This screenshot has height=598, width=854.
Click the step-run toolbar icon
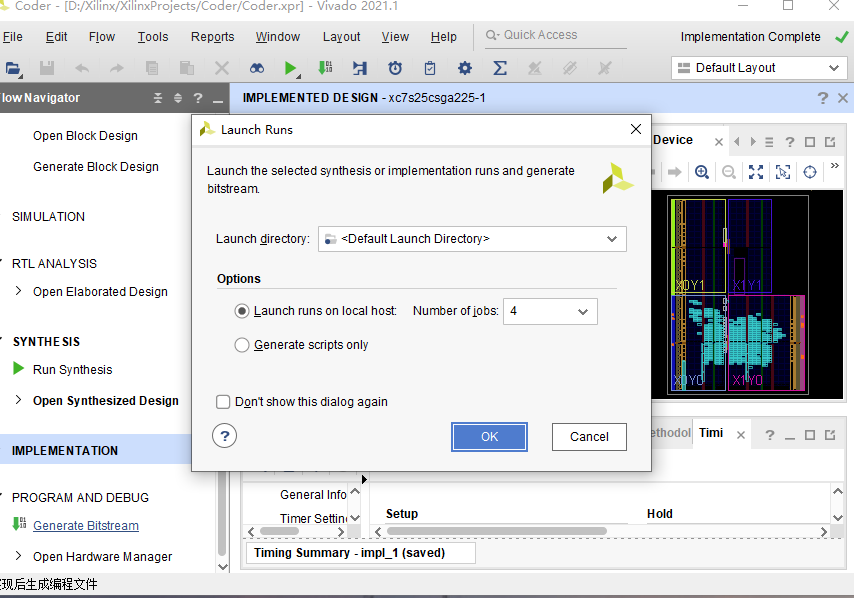coord(360,68)
